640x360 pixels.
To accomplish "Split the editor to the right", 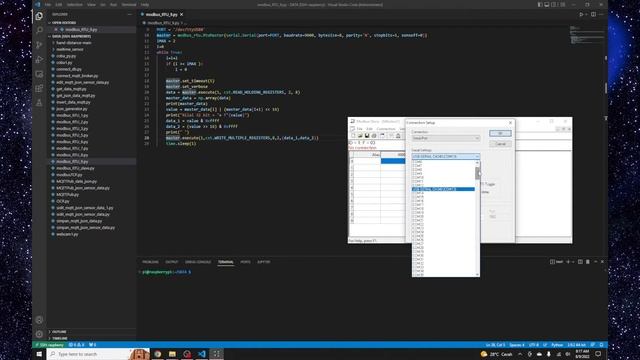I will [593, 14].
